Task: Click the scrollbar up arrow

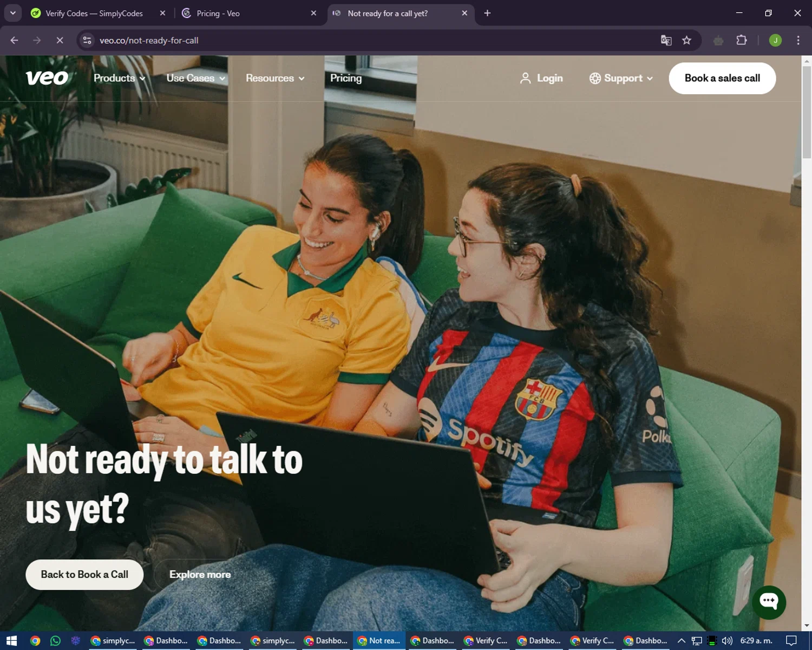Action: pyautogui.click(x=807, y=61)
